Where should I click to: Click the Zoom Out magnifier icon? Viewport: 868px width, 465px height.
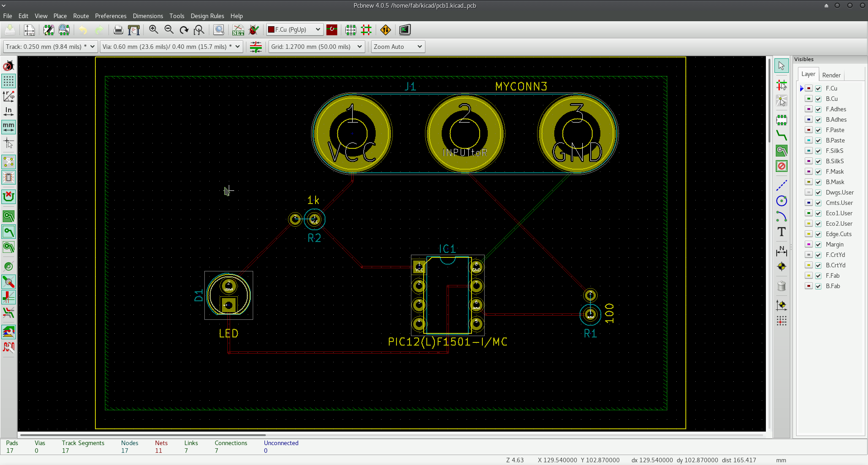[x=169, y=30]
